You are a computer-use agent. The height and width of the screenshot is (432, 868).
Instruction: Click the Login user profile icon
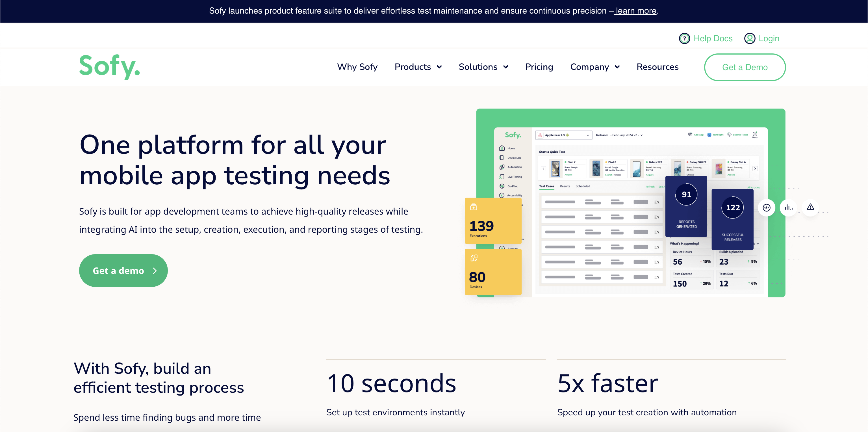tap(749, 38)
